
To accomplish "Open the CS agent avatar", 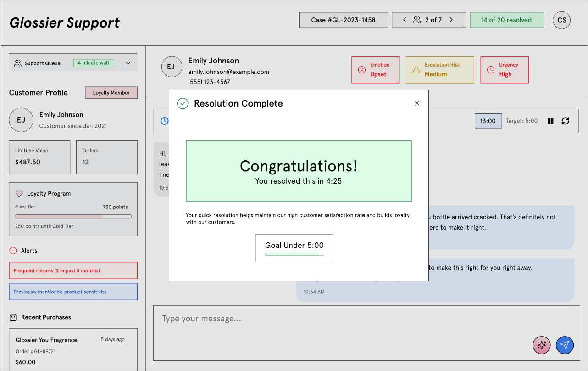I will [x=562, y=20].
